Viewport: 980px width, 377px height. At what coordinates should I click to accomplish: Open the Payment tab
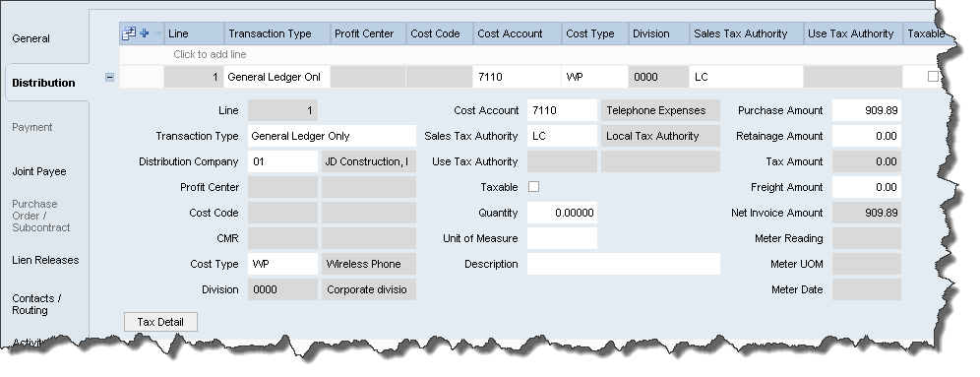click(31, 127)
